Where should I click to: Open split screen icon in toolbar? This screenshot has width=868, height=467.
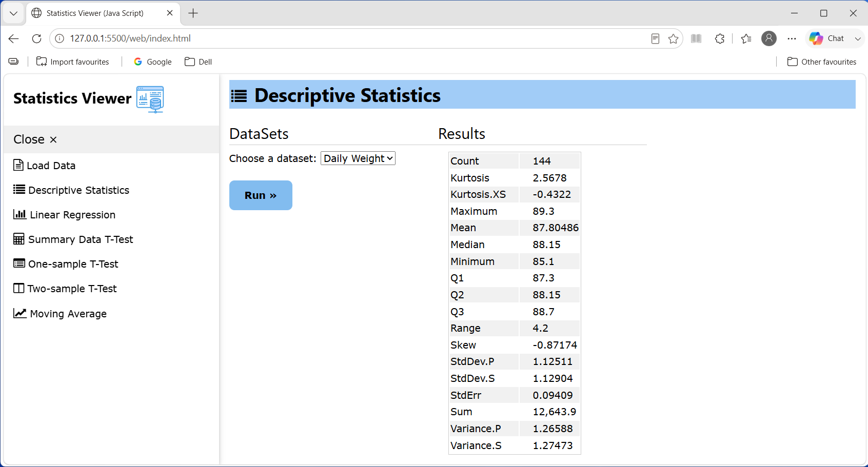pos(696,38)
